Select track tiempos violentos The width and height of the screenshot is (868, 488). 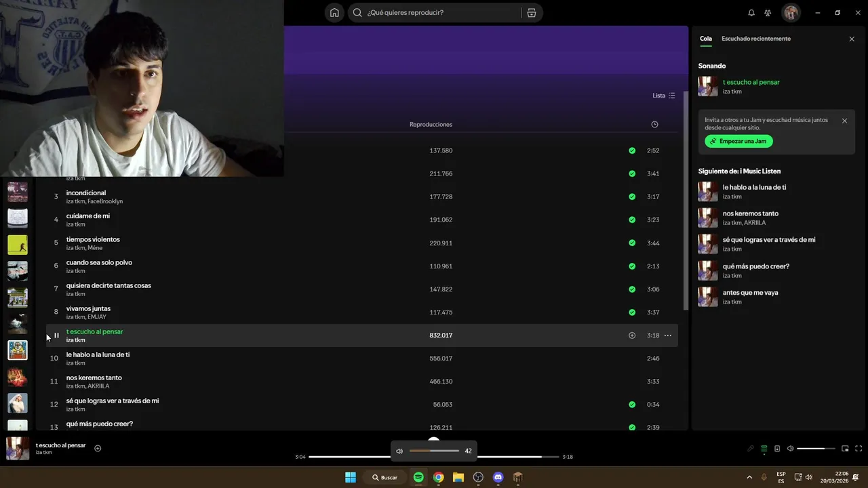(x=93, y=239)
